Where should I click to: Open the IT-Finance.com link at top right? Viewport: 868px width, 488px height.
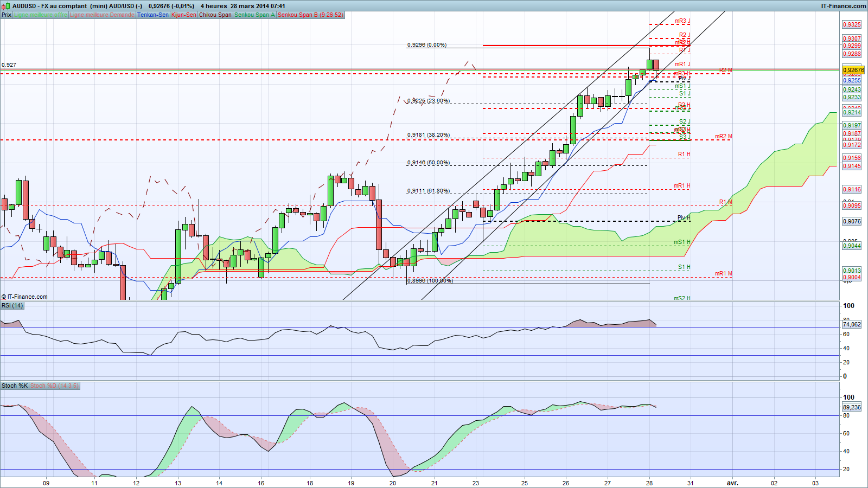tap(844, 6)
